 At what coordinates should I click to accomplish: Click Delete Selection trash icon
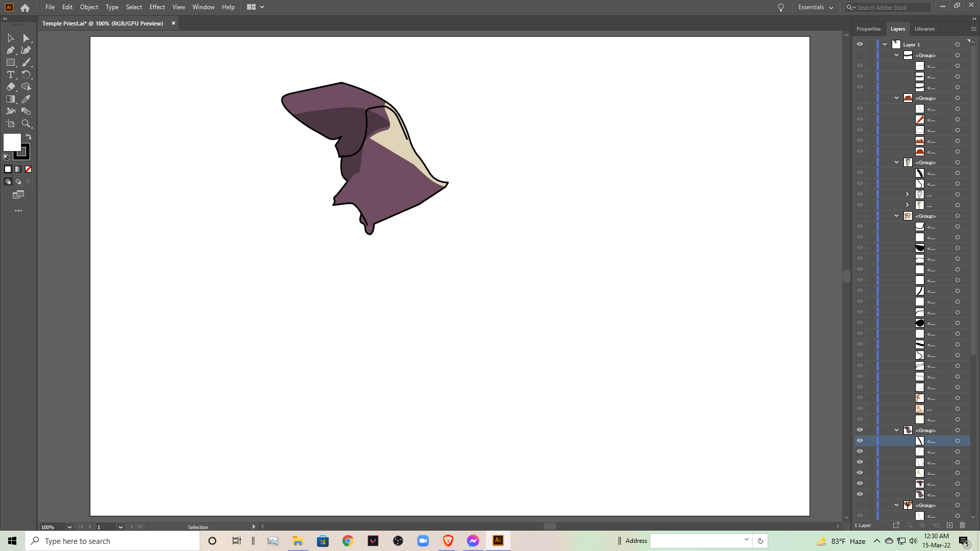point(963,525)
